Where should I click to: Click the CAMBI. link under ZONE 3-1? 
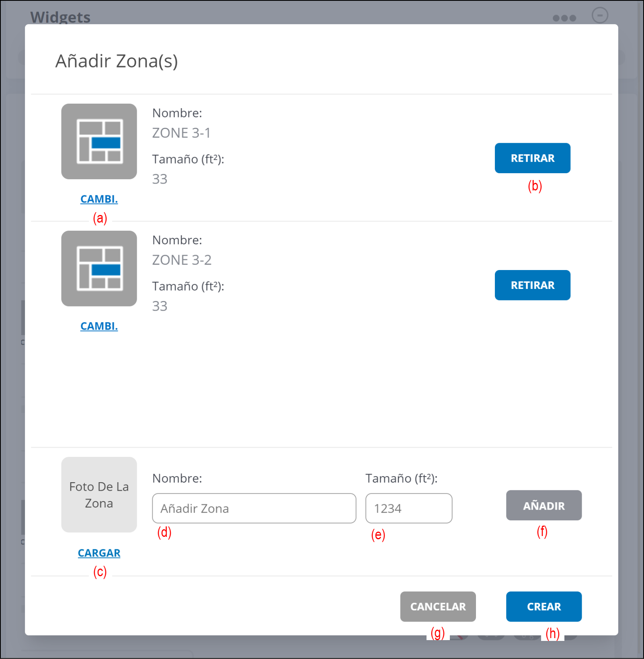click(x=99, y=199)
